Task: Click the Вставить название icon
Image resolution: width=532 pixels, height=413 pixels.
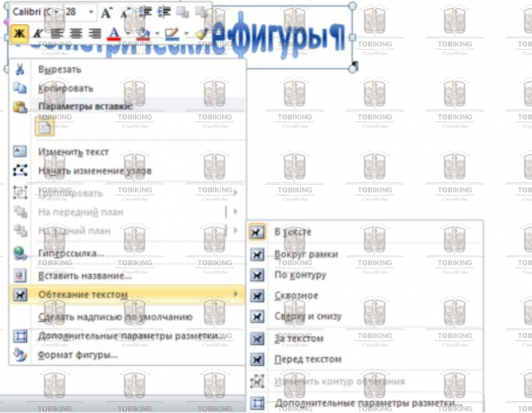Action: [x=20, y=276]
